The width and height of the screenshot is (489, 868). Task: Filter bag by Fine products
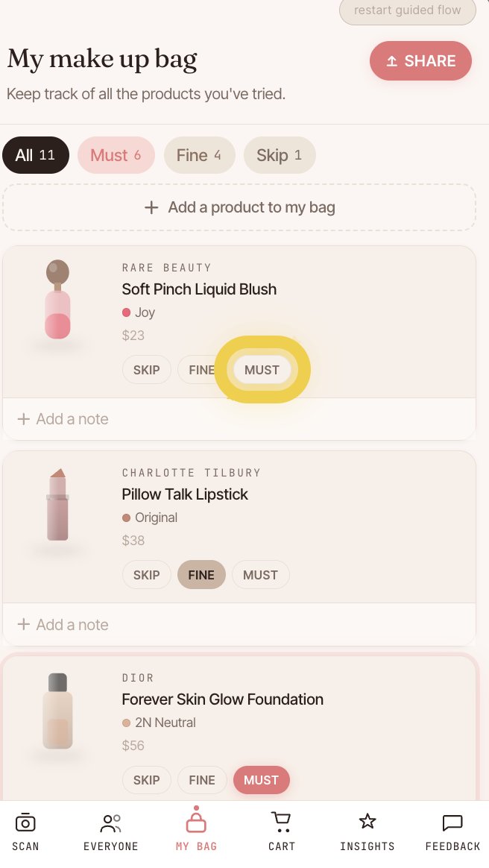(199, 155)
